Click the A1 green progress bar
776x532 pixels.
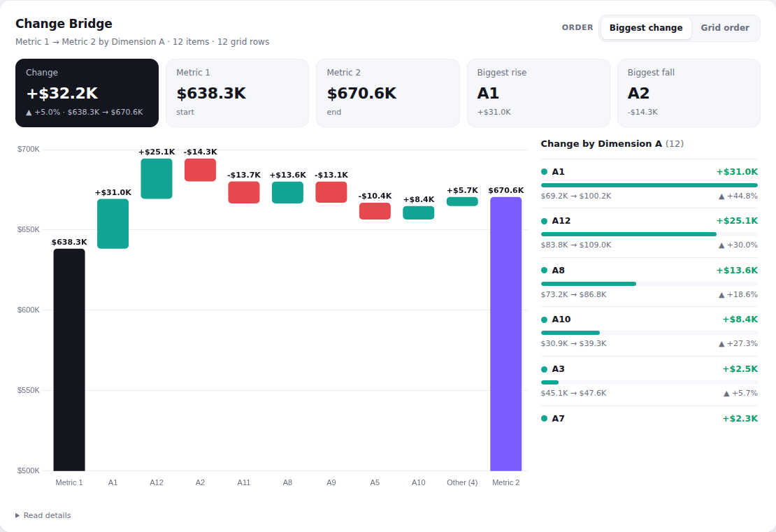649,185
